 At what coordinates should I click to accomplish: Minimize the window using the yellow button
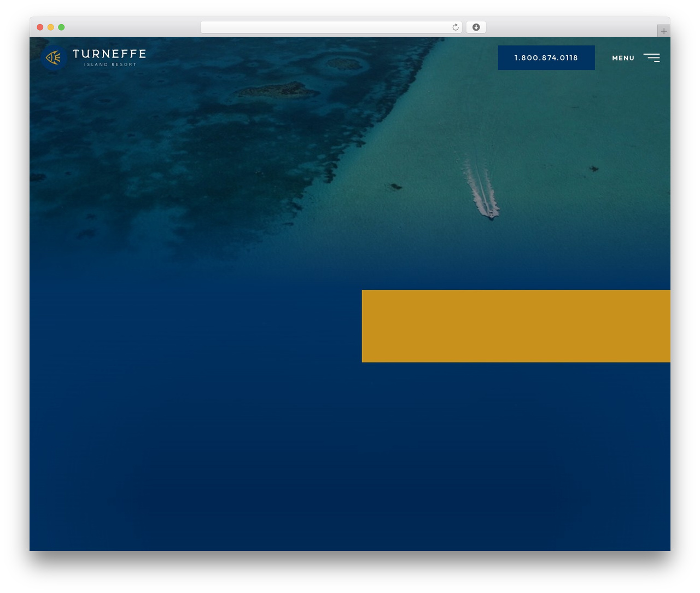click(51, 27)
